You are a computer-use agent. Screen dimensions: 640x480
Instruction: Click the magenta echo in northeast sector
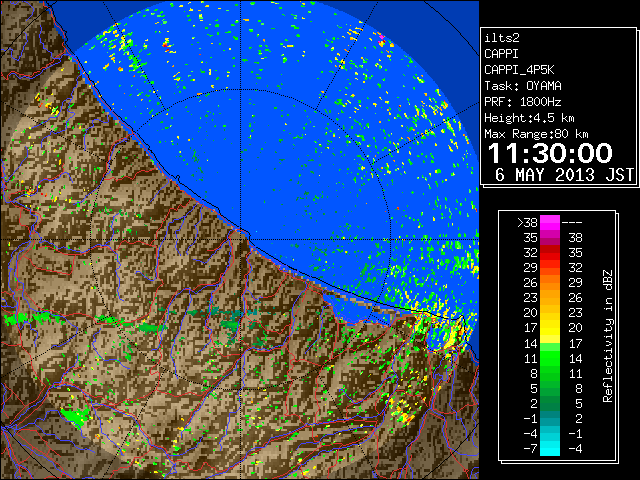[x=382, y=38]
